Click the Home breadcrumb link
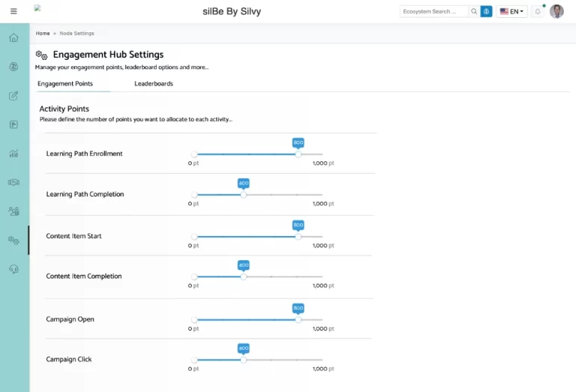Screen dimensions: 576x392 (x=43, y=33)
